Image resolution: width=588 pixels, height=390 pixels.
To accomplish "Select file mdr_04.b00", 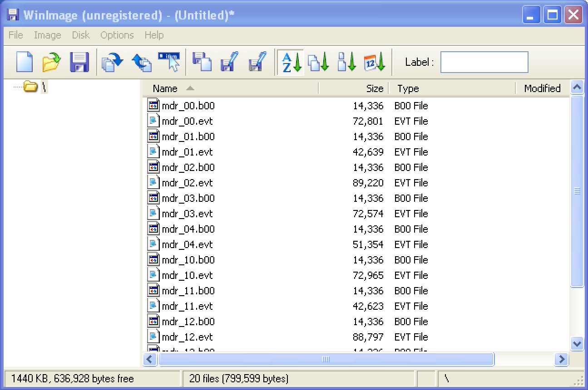I will pos(188,229).
